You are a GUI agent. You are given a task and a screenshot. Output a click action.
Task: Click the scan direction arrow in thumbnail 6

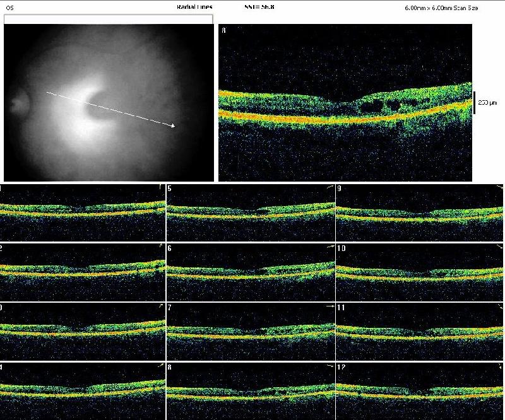tap(330, 248)
